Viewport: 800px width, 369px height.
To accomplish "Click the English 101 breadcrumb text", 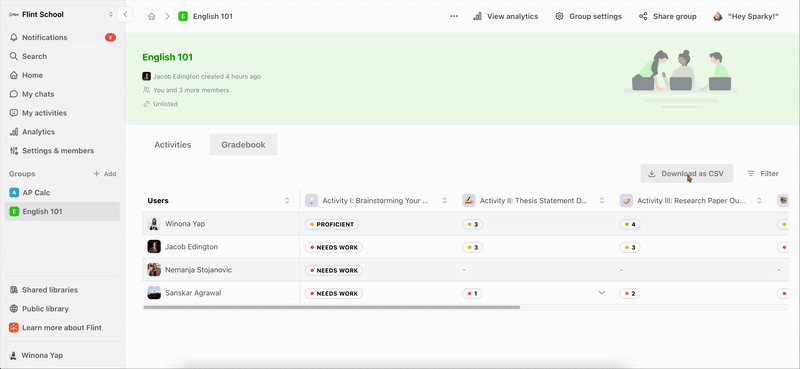I will click(x=213, y=16).
